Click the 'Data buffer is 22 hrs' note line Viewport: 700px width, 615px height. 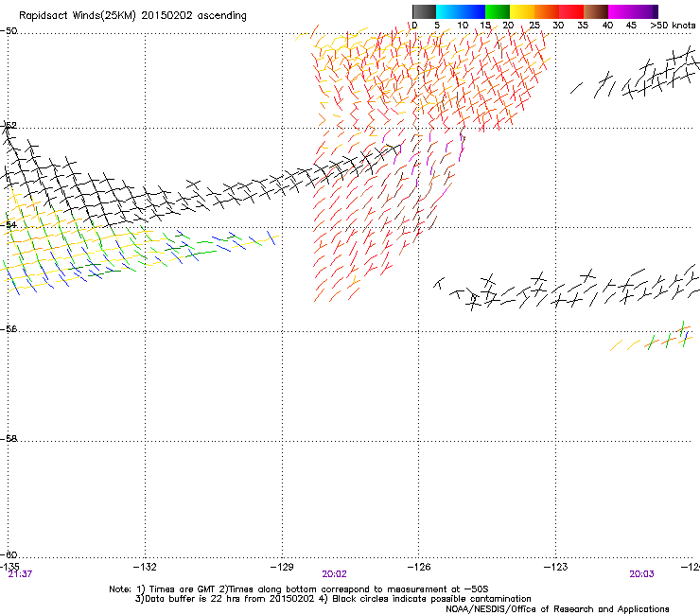coord(333,599)
